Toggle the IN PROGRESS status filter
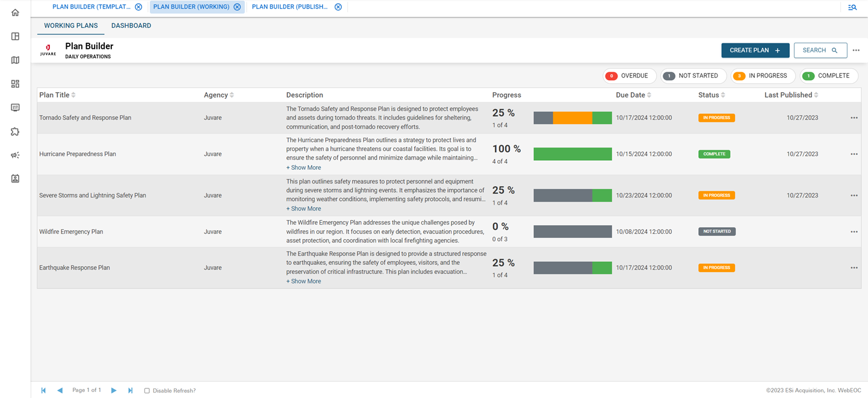868x398 pixels. click(763, 76)
